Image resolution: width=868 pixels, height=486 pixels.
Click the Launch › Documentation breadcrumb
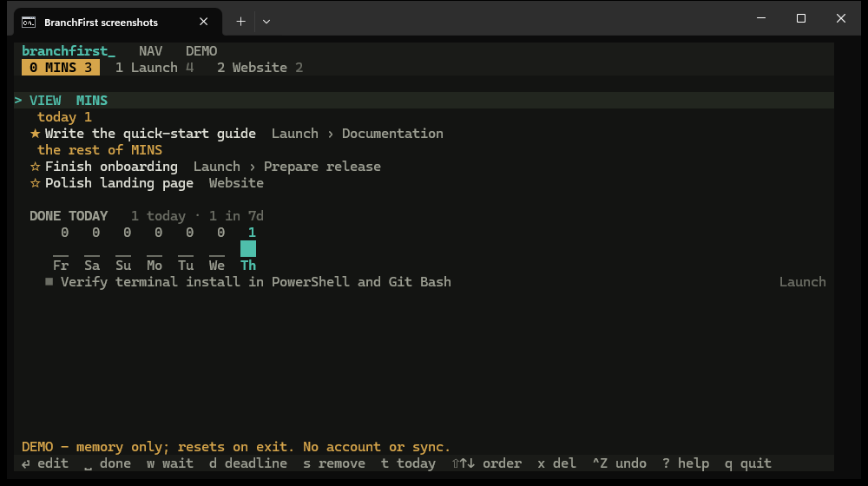pos(357,134)
